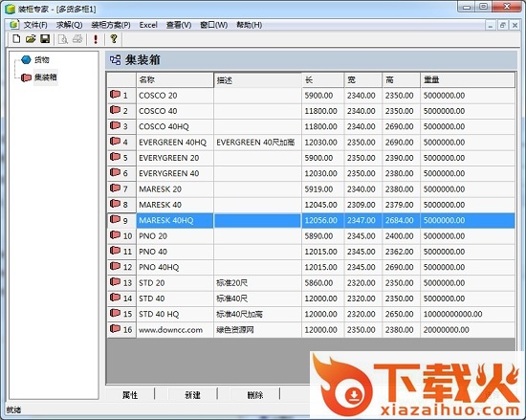Select the PNO 40HQ name cell
Viewport: 526px width, 420px height.
pos(175,267)
